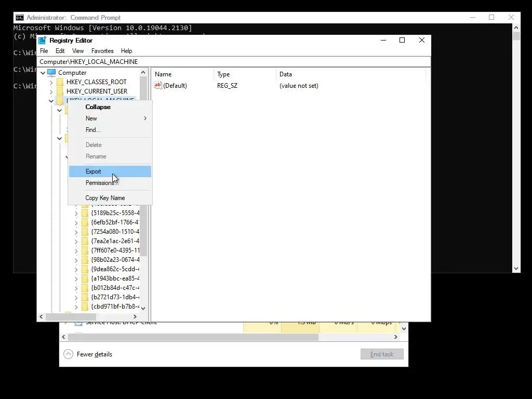Open the New submenu in context menu
The width and height of the screenshot is (532, 399).
tap(110, 118)
